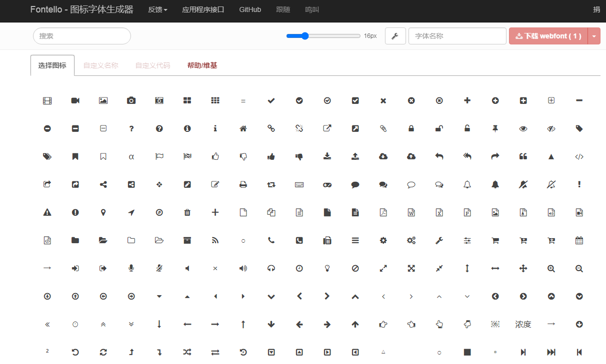Open settings via the wrench button
606x364 pixels.
pyautogui.click(x=395, y=36)
